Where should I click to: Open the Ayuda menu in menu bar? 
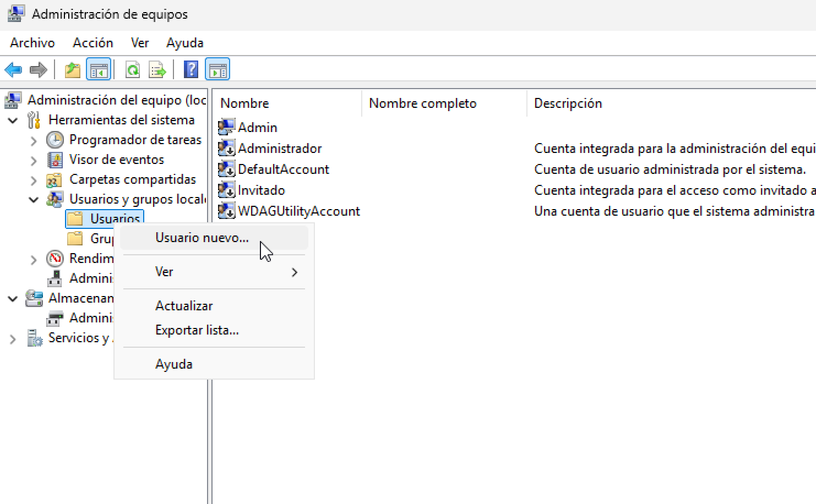(185, 43)
